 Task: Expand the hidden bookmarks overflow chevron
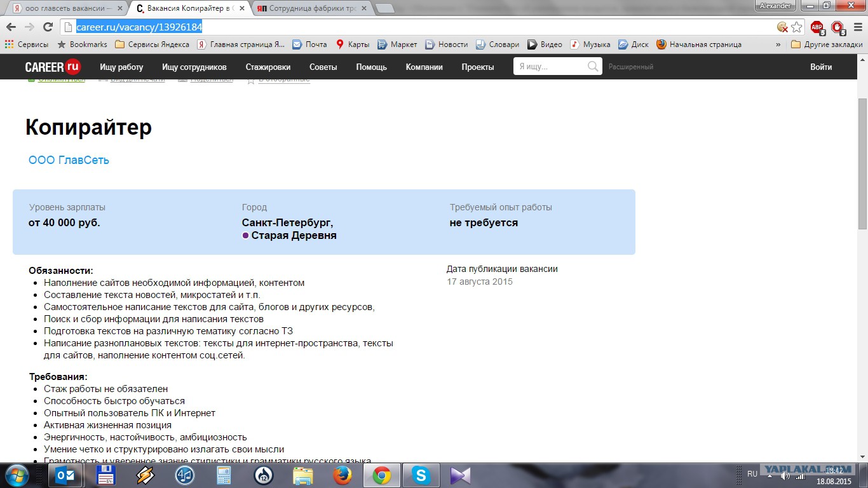tap(778, 44)
